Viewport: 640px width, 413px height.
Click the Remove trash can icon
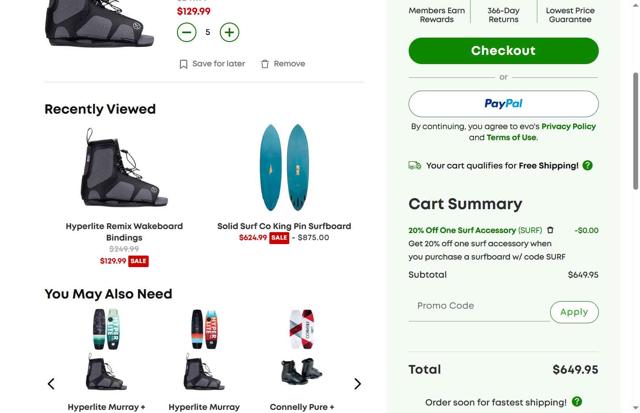tap(265, 64)
